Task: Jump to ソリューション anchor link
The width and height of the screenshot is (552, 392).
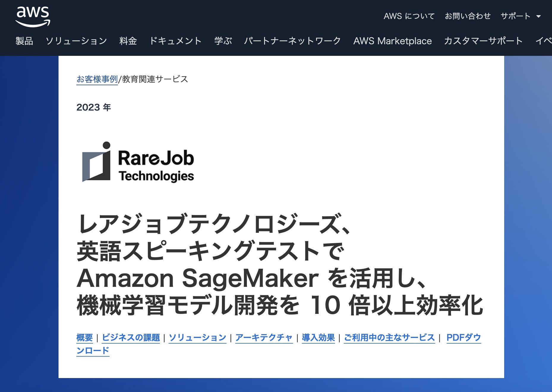Action: click(198, 338)
